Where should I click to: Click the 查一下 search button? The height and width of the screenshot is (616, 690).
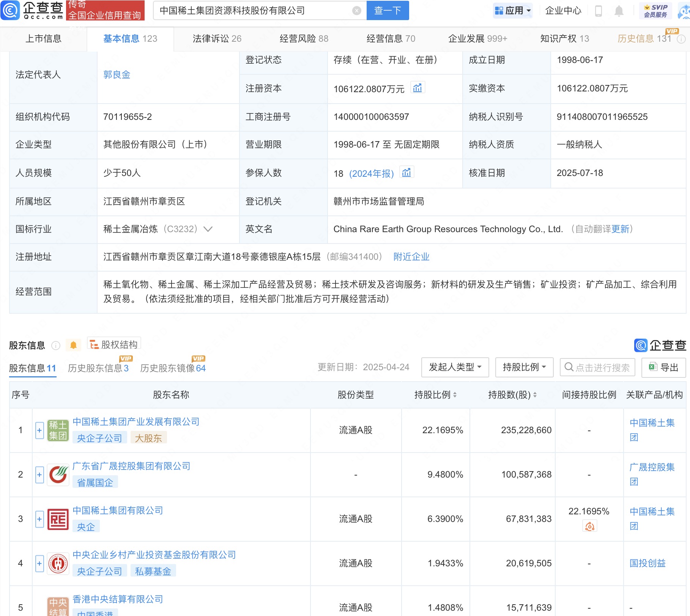[x=388, y=11]
